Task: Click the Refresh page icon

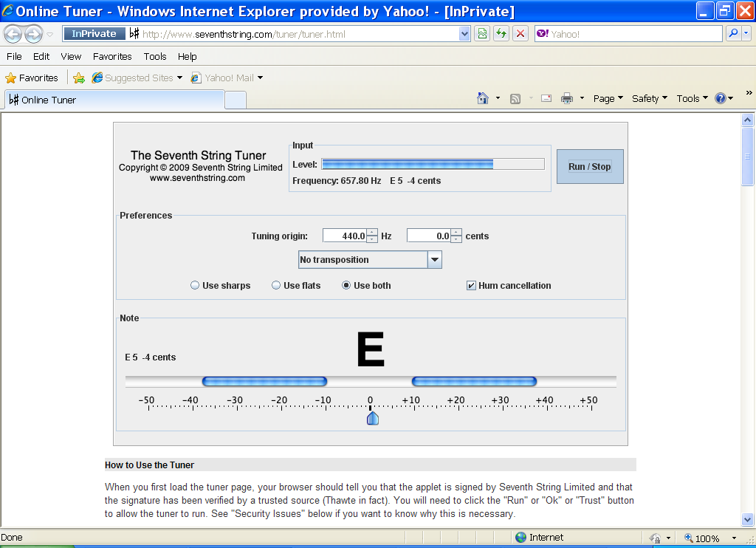Action: (501, 34)
